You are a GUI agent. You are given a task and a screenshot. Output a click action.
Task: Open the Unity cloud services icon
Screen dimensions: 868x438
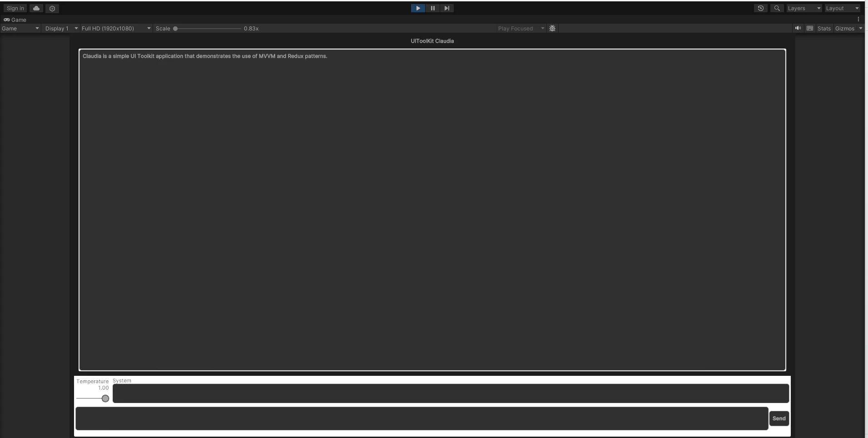click(36, 8)
